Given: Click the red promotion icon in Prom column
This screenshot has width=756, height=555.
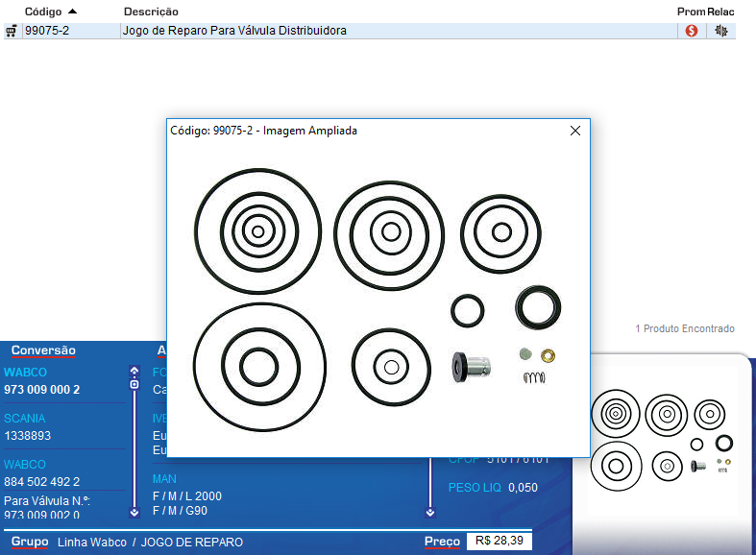Looking at the screenshot, I should click(x=691, y=31).
